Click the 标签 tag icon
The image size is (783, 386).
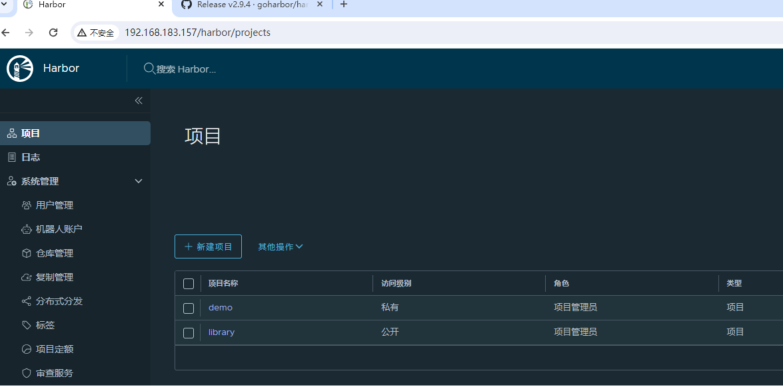point(26,325)
